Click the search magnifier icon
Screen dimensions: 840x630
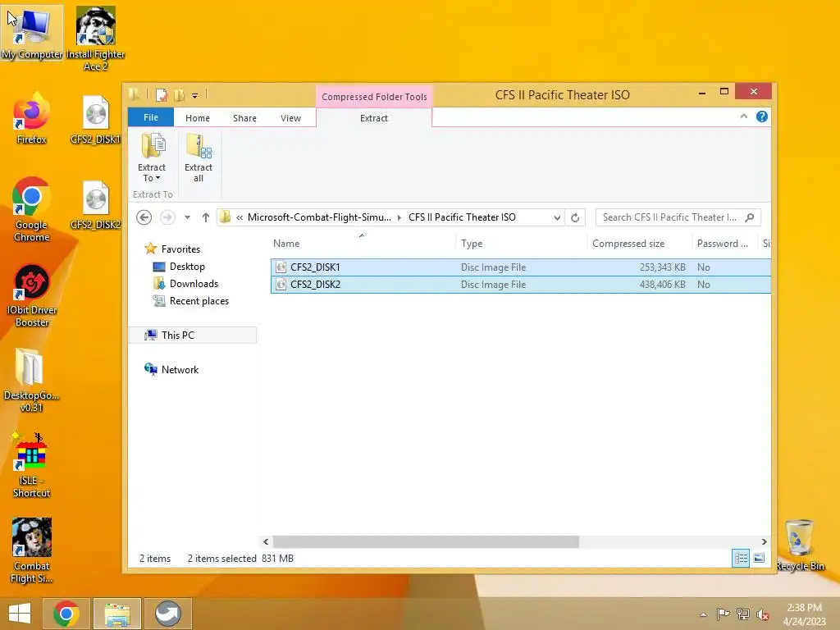pos(750,217)
